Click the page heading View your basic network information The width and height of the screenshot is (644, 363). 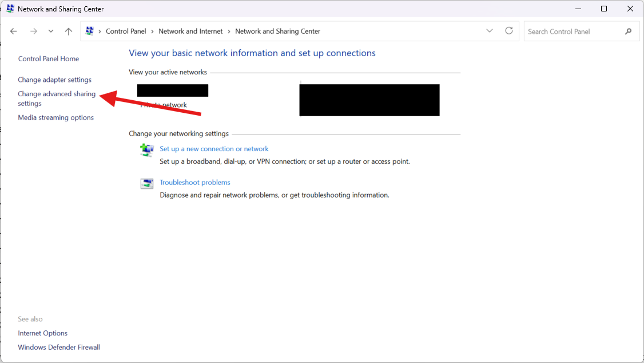252,53
